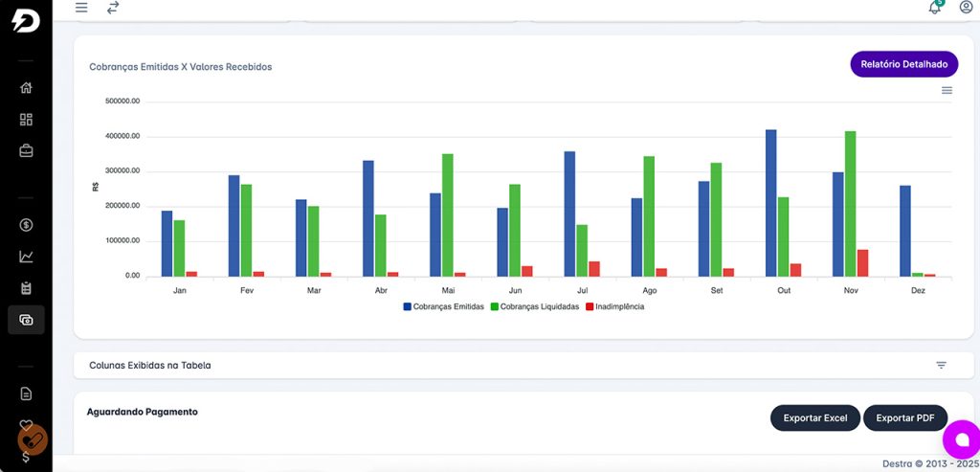Expand Colunas Exibidas na Tabela panel
Viewport: 980px width, 472px height.
click(150, 366)
